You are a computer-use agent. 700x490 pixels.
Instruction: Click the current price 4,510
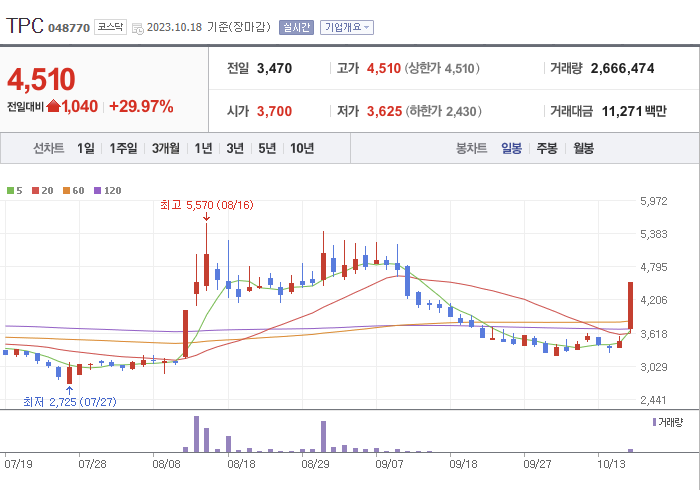[x=41, y=79]
